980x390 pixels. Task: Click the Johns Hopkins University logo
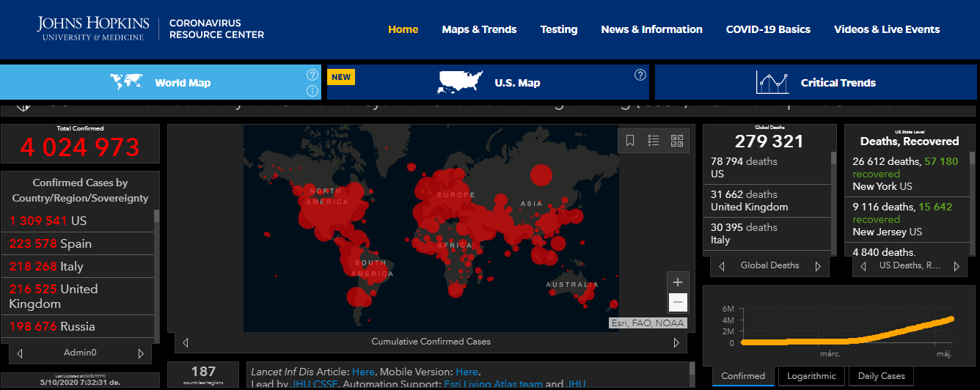pyautogui.click(x=93, y=29)
